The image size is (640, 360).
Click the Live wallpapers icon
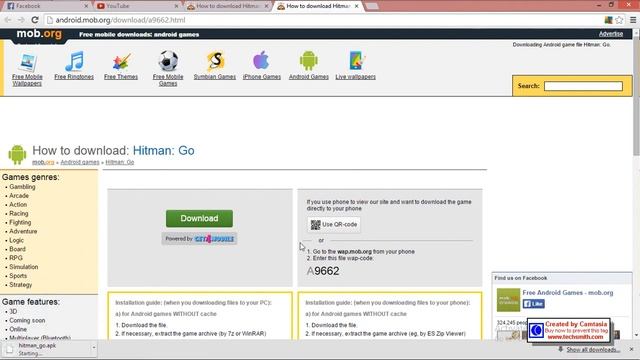(x=356, y=61)
